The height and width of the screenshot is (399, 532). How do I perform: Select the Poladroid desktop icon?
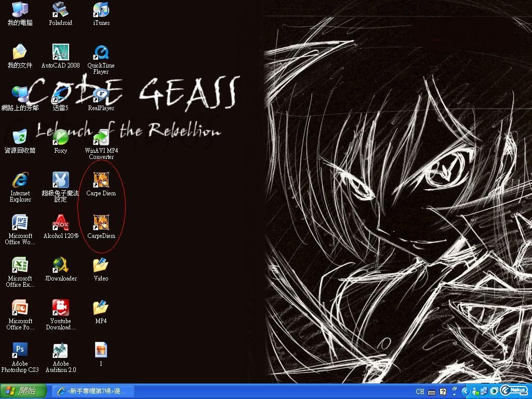[x=60, y=10]
